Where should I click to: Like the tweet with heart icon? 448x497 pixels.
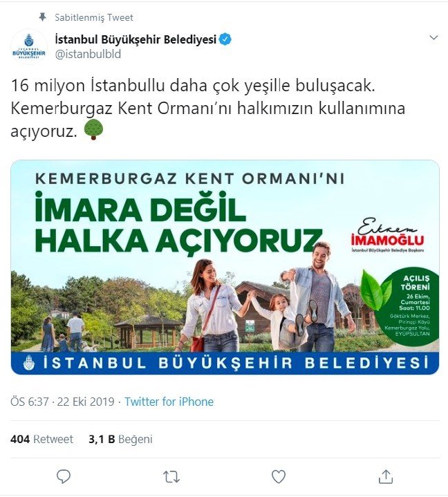(x=279, y=477)
